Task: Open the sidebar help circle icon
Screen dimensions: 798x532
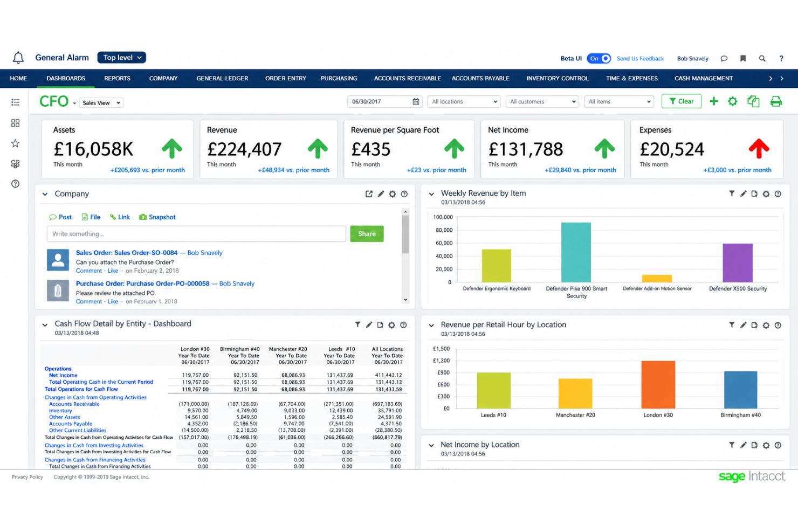Action: pos(15,184)
